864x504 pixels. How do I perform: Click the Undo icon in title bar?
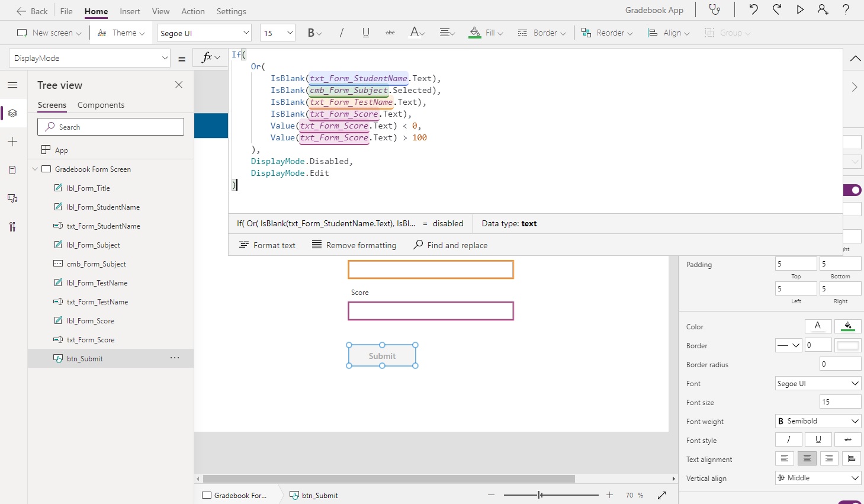753,9
